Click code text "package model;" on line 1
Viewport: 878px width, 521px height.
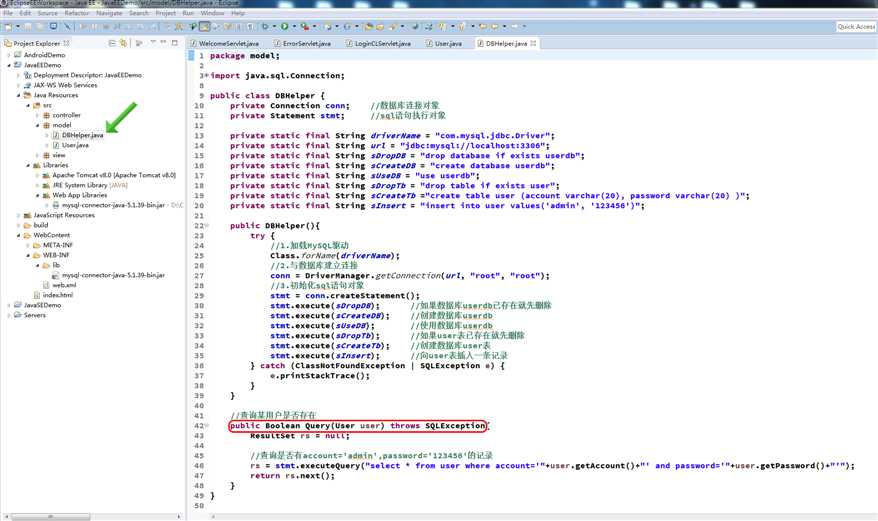point(245,56)
